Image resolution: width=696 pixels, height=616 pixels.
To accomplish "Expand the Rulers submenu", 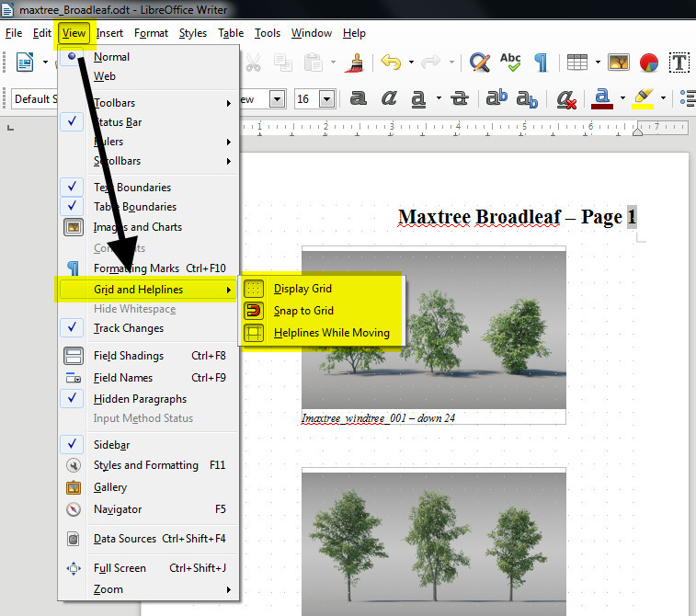I will tap(148, 142).
